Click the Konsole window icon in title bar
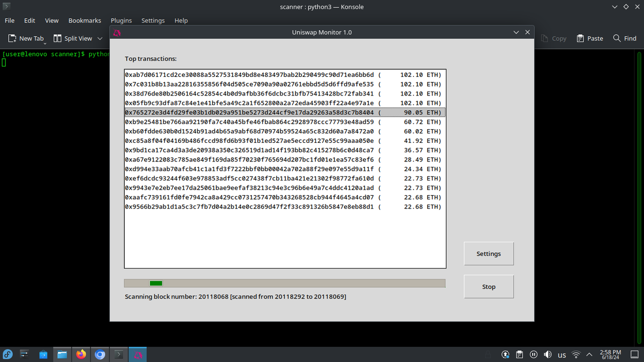This screenshot has height=362, width=644. coord(7,7)
